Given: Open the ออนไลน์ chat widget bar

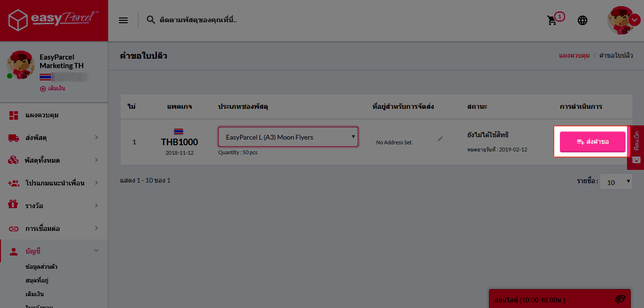Looking at the screenshot, I should click(559, 299).
